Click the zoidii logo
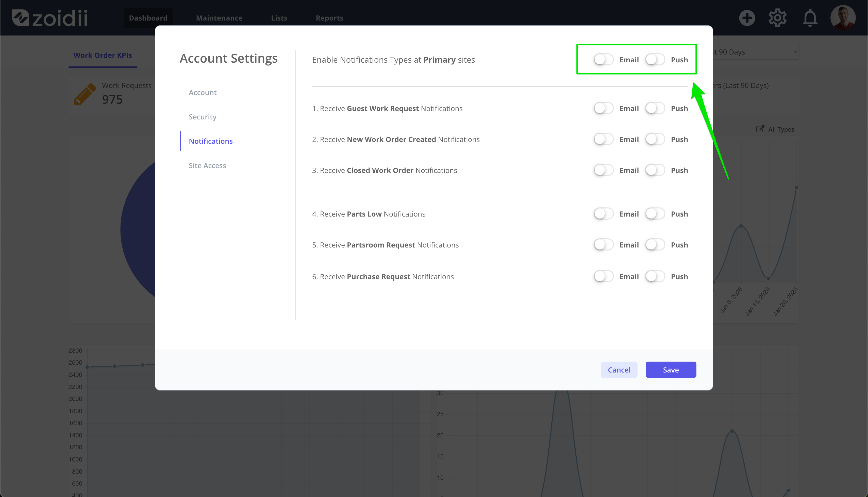The height and width of the screenshot is (497, 868). point(50,18)
